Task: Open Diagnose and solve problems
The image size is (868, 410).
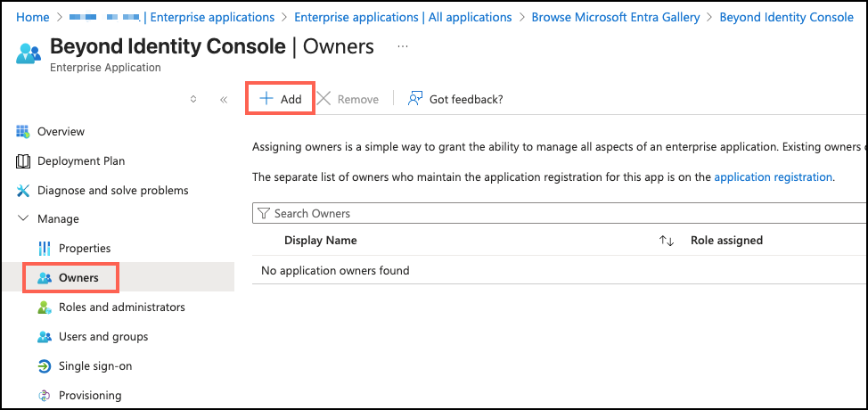Action: pyautogui.click(x=113, y=191)
